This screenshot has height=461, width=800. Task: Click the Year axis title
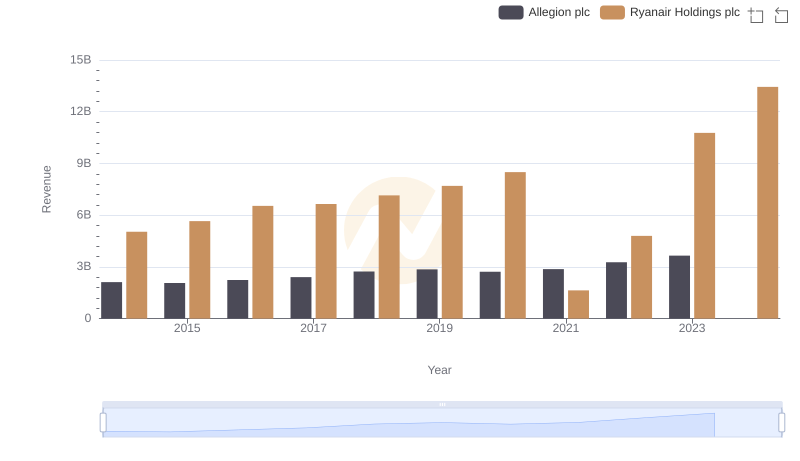point(439,370)
